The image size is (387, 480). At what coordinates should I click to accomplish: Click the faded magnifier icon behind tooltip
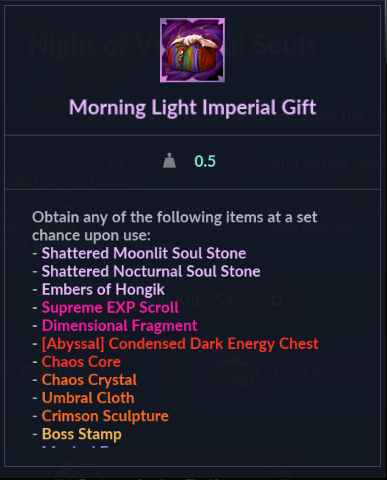click(x=277, y=301)
